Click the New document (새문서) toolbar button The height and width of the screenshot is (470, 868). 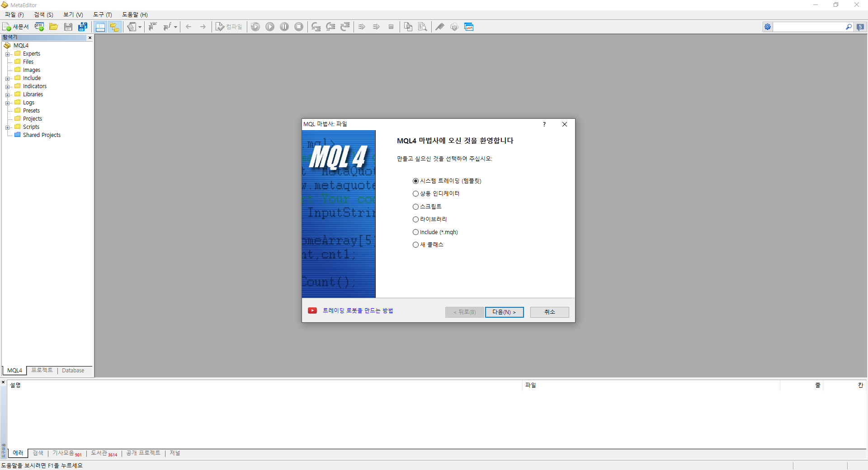[16, 27]
